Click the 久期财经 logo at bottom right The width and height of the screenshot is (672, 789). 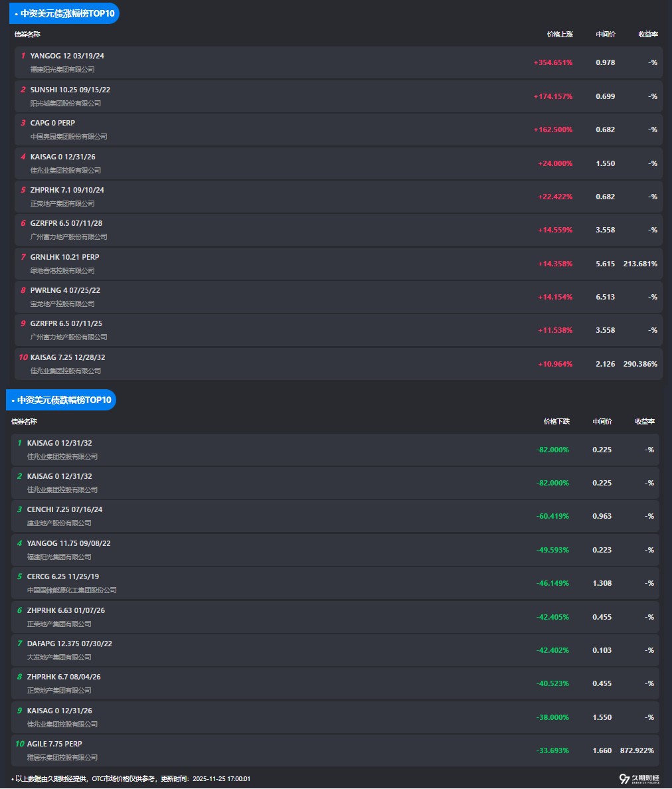639,778
